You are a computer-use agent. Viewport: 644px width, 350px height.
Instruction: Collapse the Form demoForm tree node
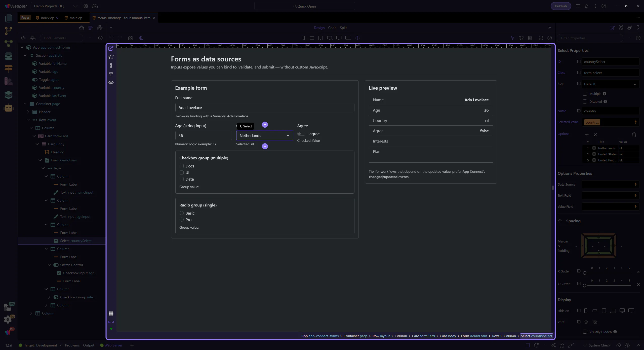click(40, 160)
